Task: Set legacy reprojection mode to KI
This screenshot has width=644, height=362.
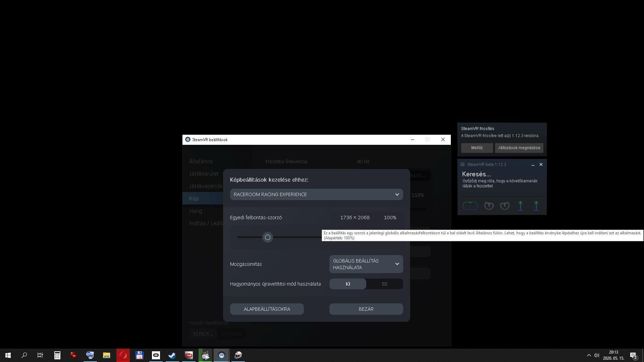Action: click(348, 284)
